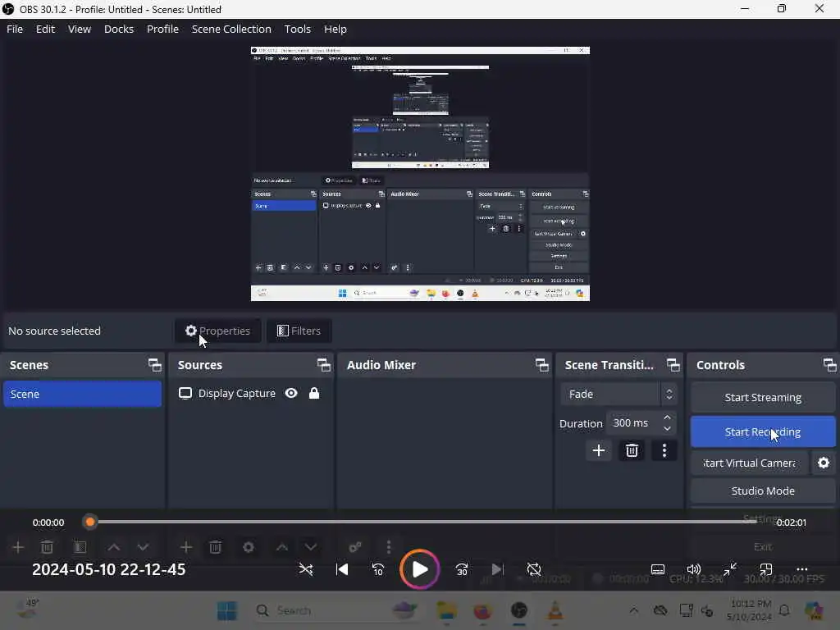This screenshot has width=840, height=630.
Task: Open source properties gear in Sources toolbar
Action: (x=248, y=547)
